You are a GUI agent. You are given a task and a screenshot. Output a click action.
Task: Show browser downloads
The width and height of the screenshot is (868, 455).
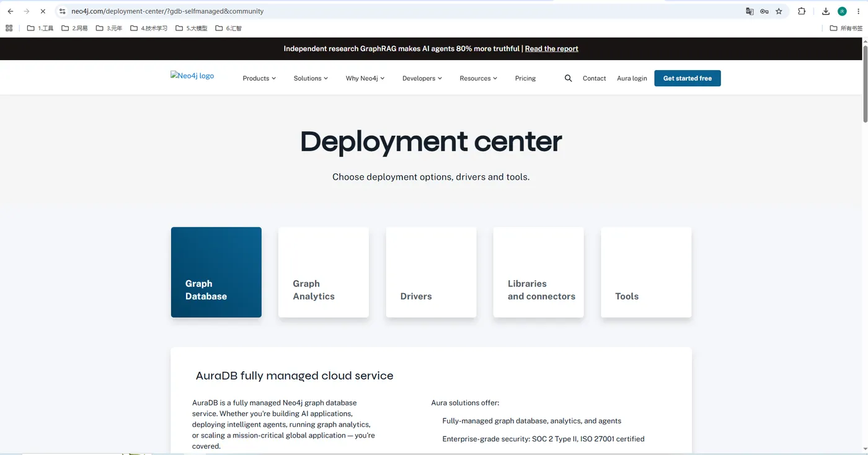(x=826, y=11)
